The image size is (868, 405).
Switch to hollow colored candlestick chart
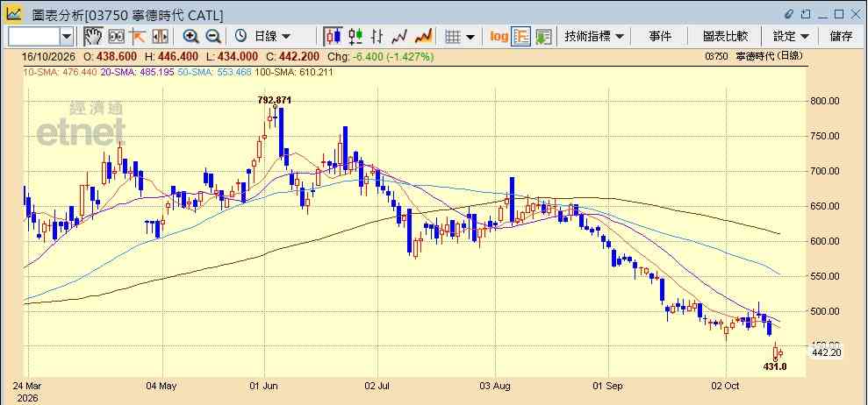pyautogui.click(x=355, y=37)
